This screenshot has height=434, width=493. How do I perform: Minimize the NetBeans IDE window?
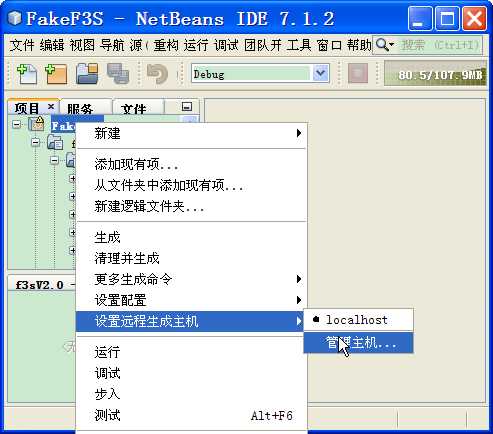[x=420, y=19]
